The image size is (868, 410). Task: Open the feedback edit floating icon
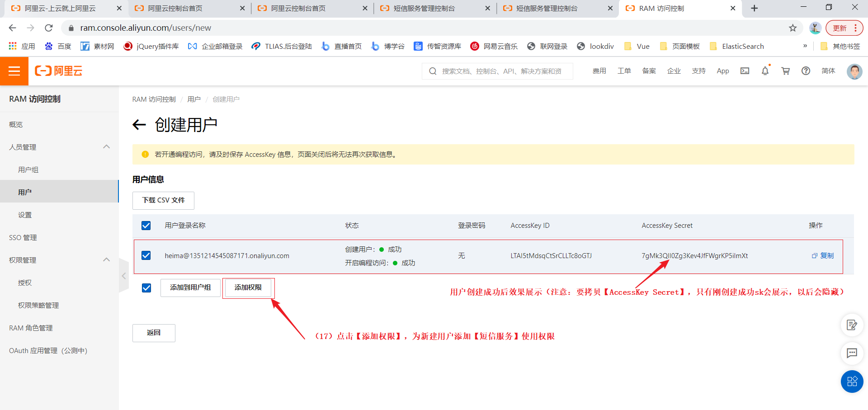pos(852,325)
